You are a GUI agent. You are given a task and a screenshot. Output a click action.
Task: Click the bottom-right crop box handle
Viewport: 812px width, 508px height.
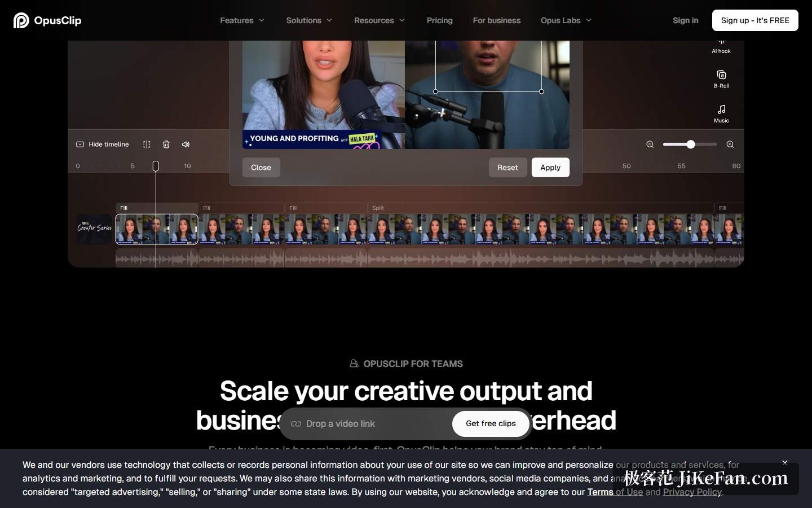541,91
